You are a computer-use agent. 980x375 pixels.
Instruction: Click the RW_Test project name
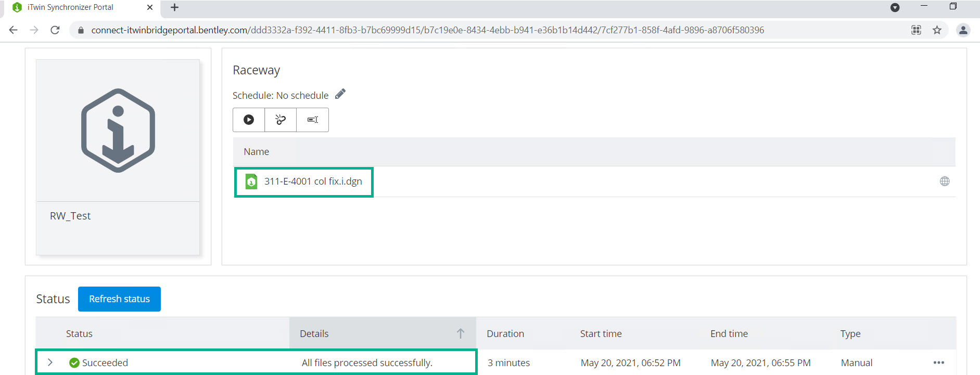click(70, 216)
